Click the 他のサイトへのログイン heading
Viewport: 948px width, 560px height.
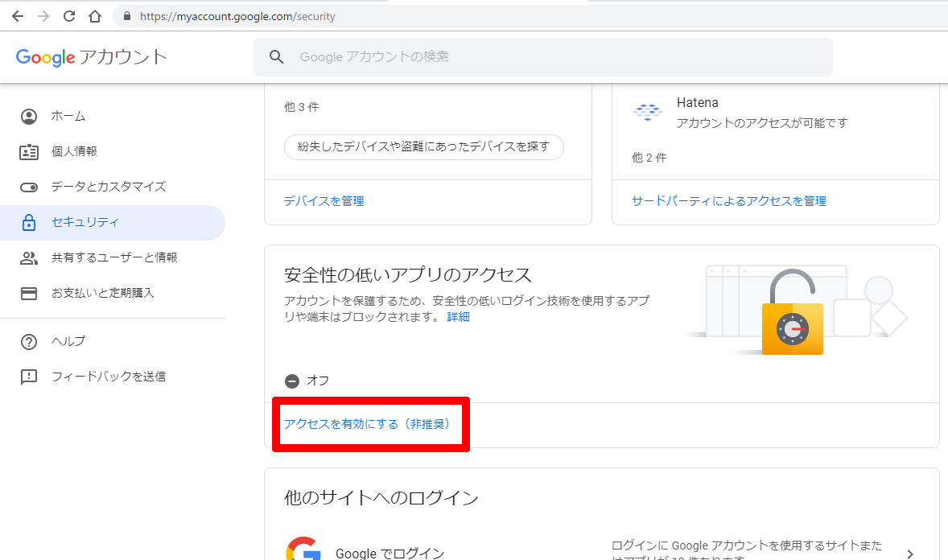click(x=381, y=498)
